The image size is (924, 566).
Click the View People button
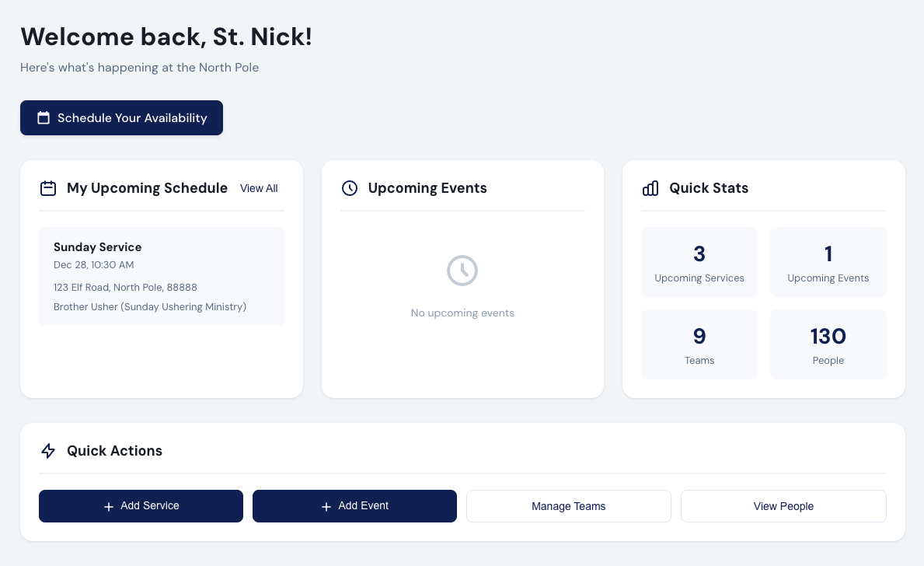click(x=783, y=505)
